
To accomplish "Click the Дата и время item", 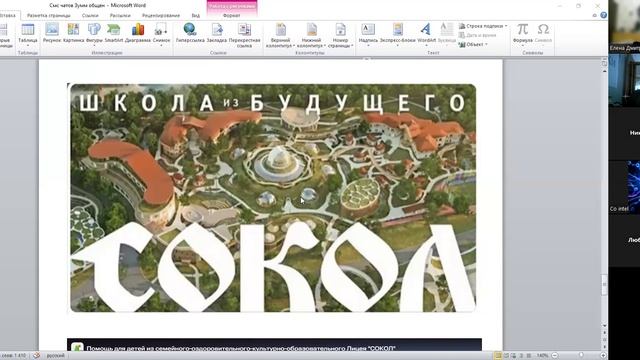I will pyautogui.click(x=478, y=35).
